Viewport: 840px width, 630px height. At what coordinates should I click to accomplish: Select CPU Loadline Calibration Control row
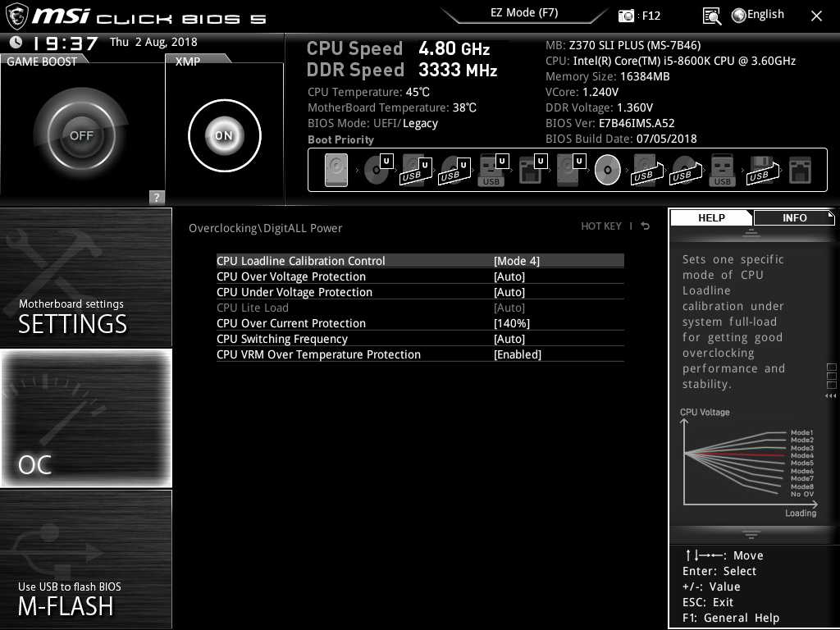pyautogui.click(x=420, y=261)
